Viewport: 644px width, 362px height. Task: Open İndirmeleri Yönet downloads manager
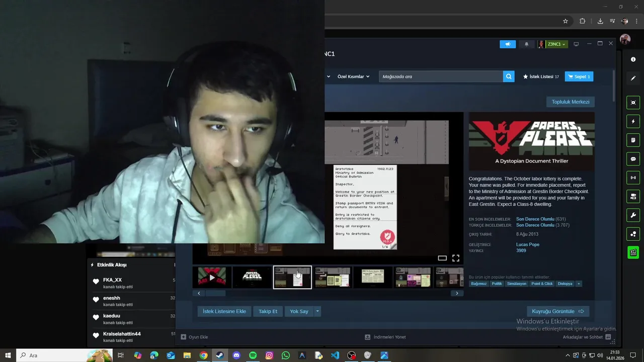click(x=385, y=337)
